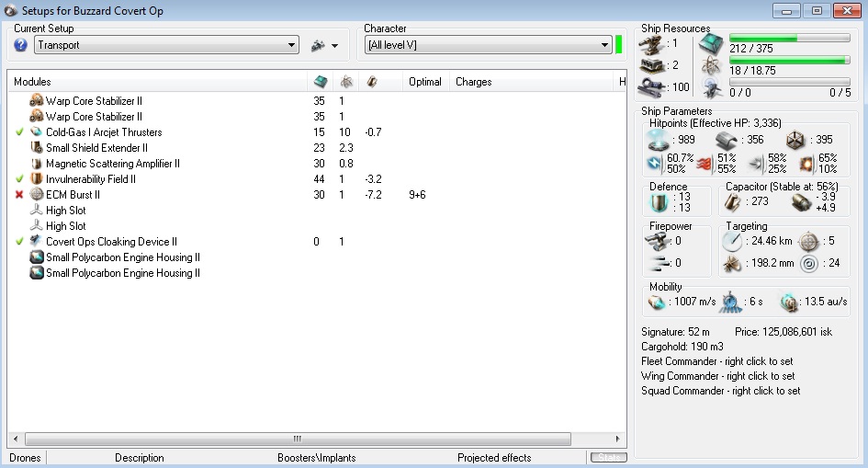Select the second Small Polycarbon Engine Housing II row
The height and width of the screenshot is (468, 868).
pos(317,272)
